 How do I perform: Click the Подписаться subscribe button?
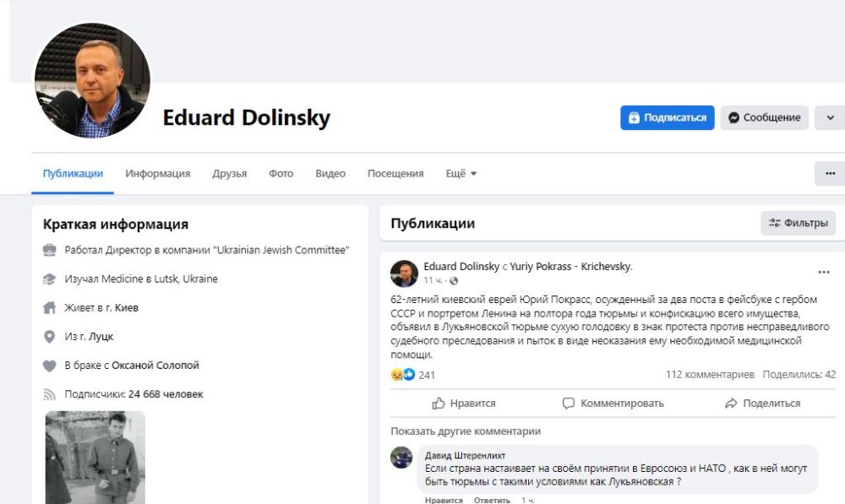pyautogui.click(x=668, y=118)
